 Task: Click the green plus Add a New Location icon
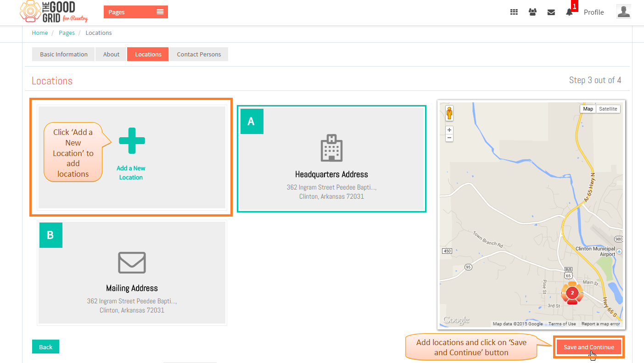click(132, 140)
